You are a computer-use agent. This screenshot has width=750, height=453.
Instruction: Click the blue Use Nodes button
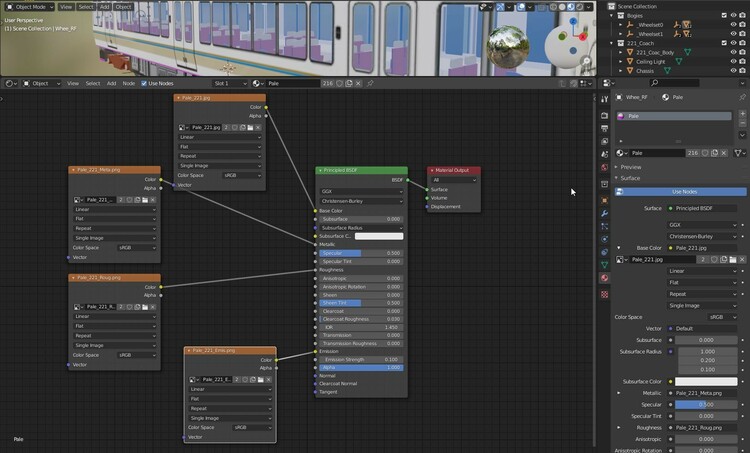pyautogui.click(x=683, y=191)
